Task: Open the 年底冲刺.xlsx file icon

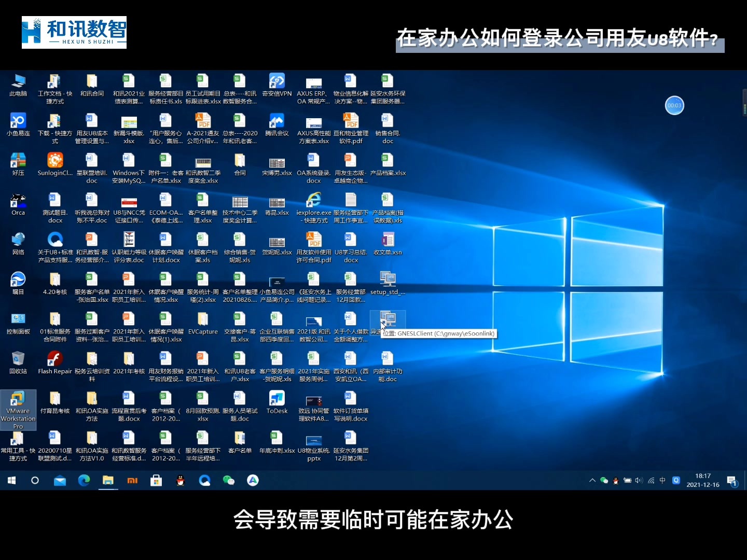Action: point(276,442)
